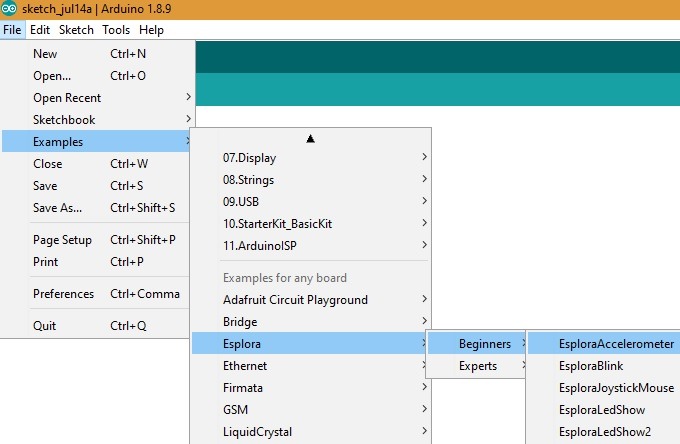Image resolution: width=680 pixels, height=444 pixels.
Task: Open the EsploraLedShow example
Action: (x=604, y=410)
